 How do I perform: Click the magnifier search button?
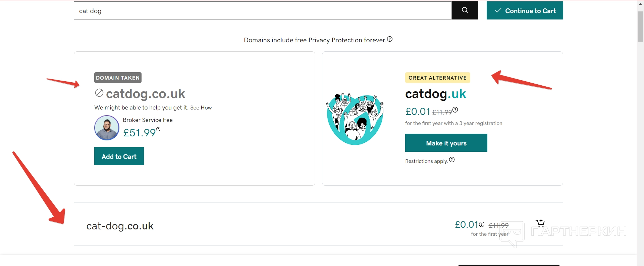(465, 10)
